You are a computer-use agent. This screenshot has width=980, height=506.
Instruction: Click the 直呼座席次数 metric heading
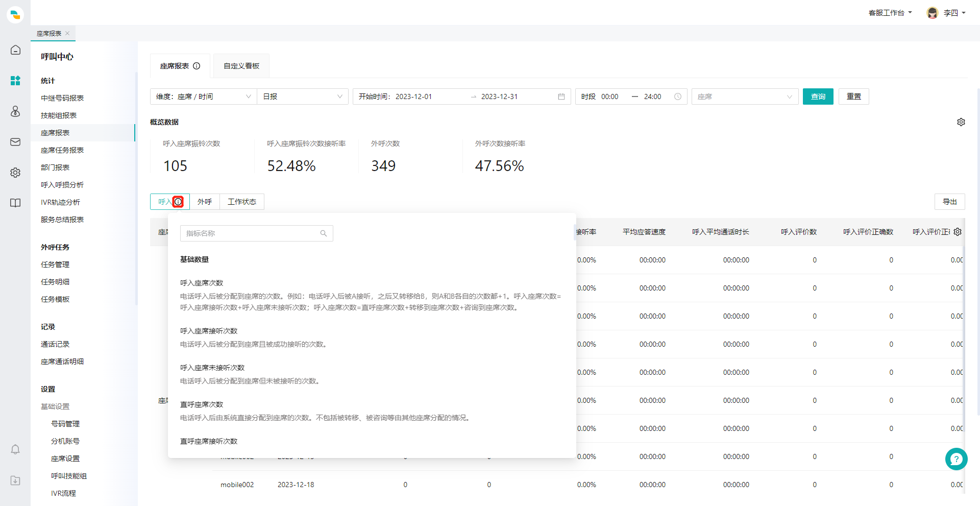(202, 404)
